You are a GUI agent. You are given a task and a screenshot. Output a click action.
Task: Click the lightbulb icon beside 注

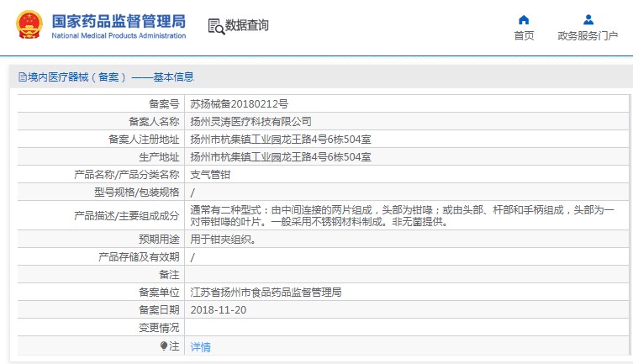[x=163, y=346]
